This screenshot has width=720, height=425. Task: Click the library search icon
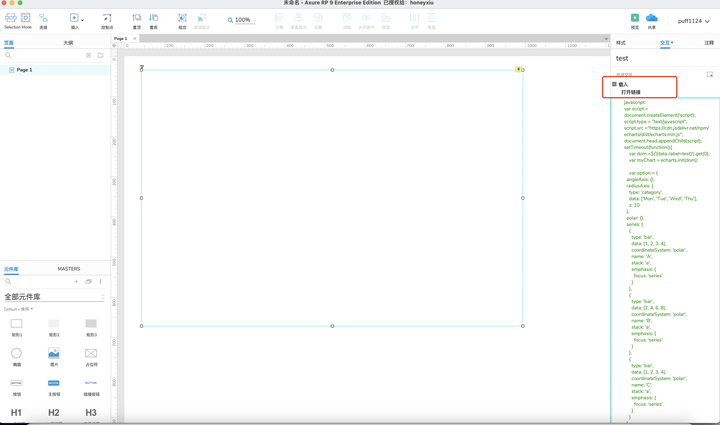click(8, 281)
